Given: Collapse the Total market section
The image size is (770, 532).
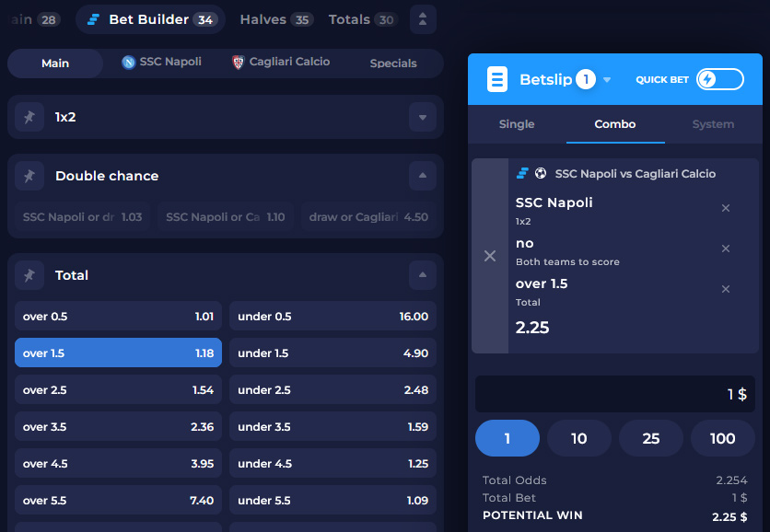Looking at the screenshot, I should click(x=423, y=275).
